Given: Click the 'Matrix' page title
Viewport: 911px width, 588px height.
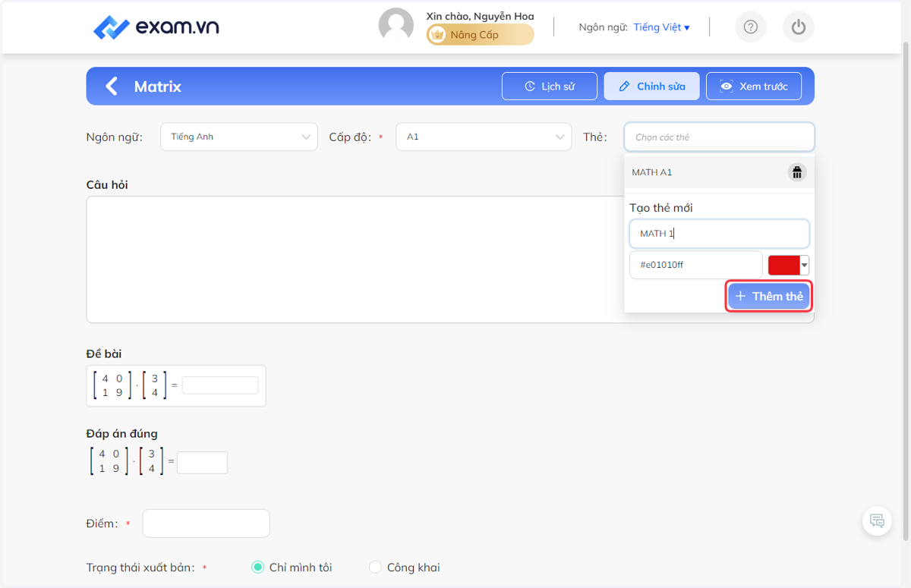Looking at the screenshot, I should click(x=158, y=86).
